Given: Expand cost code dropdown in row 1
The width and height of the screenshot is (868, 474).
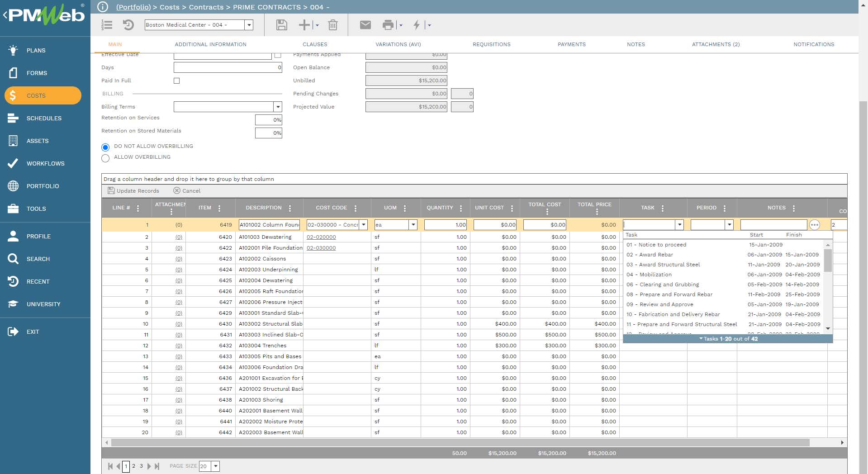Looking at the screenshot, I should (363, 225).
